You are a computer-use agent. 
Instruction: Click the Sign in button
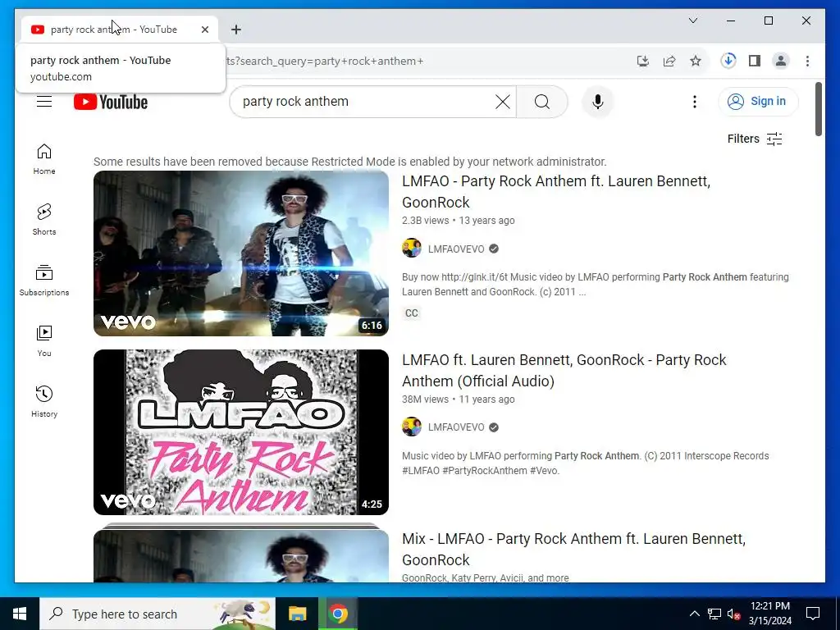(758, 101)
